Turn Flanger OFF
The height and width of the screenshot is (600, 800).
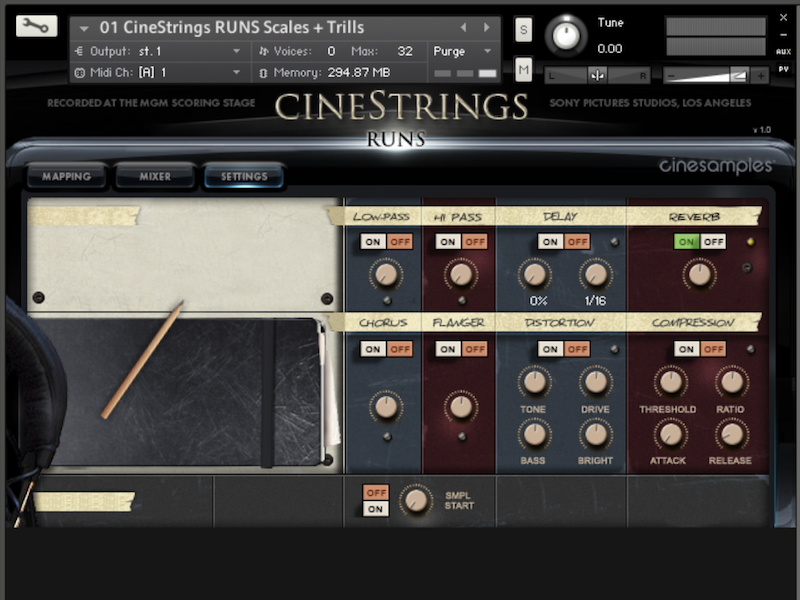pyautogui.click(x=474, y=349)
